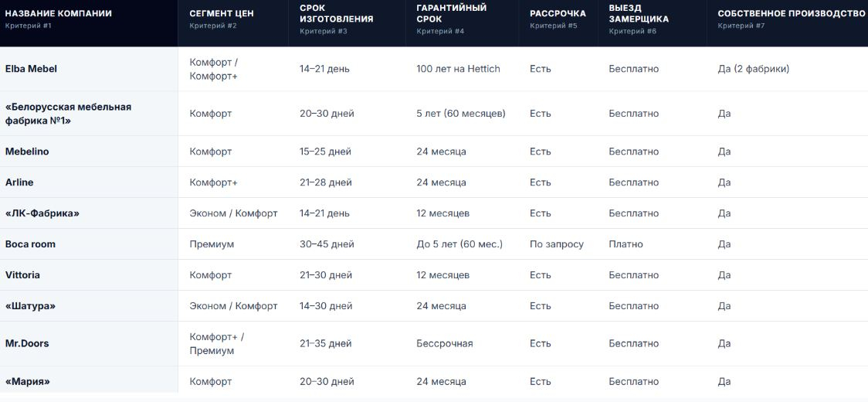The width and height of the screenshot is (868, 402).
Task: Click the ГАРАНТИЙНЫЙ СРОК column header
Action: click(452, 13)
